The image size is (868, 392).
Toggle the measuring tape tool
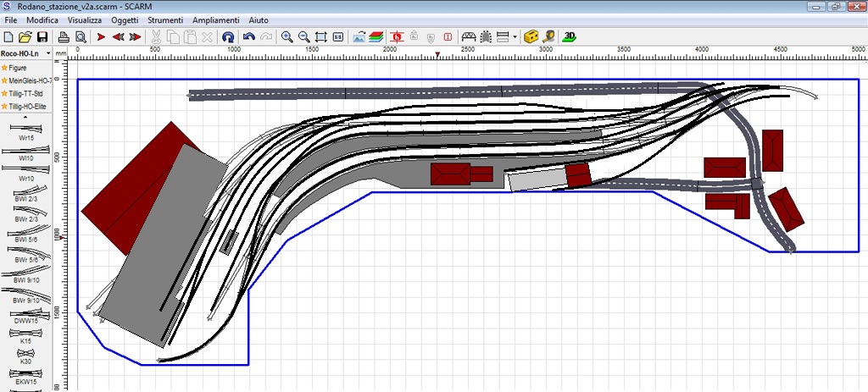(x=549, y=37)
